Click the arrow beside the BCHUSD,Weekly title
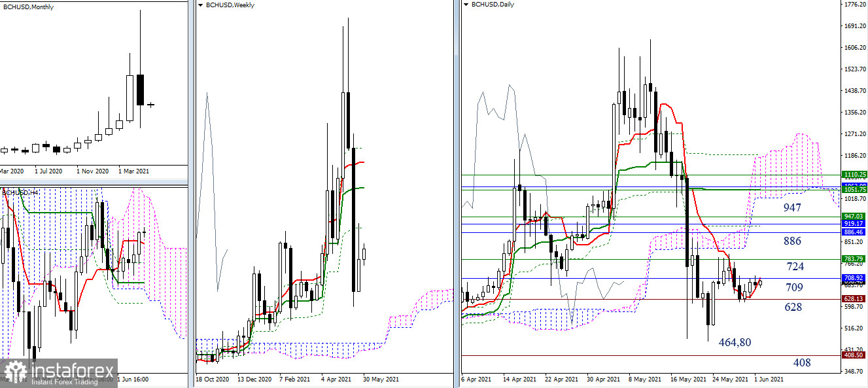This screenshot has width=868, height=388. (x=200, y=5)
